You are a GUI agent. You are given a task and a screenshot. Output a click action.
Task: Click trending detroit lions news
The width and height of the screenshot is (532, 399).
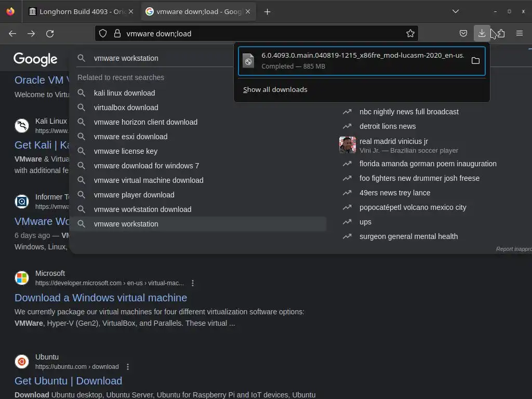tap(388, 126)
